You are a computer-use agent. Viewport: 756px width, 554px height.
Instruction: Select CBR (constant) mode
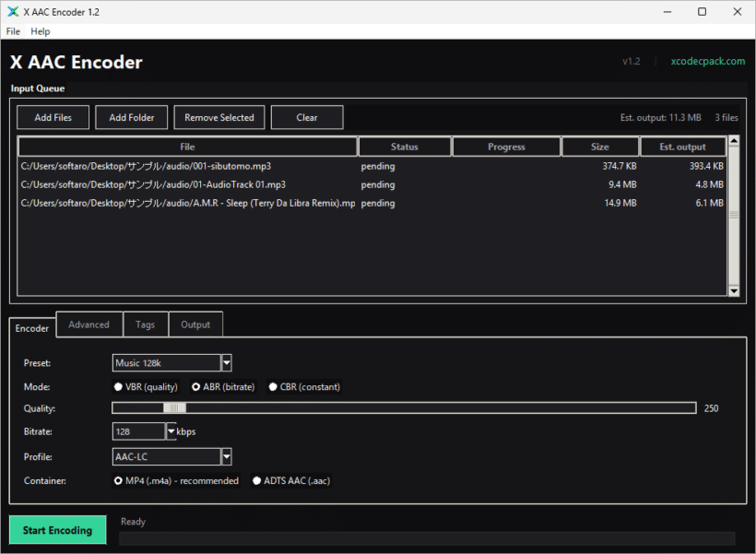[x=305, y=387]
